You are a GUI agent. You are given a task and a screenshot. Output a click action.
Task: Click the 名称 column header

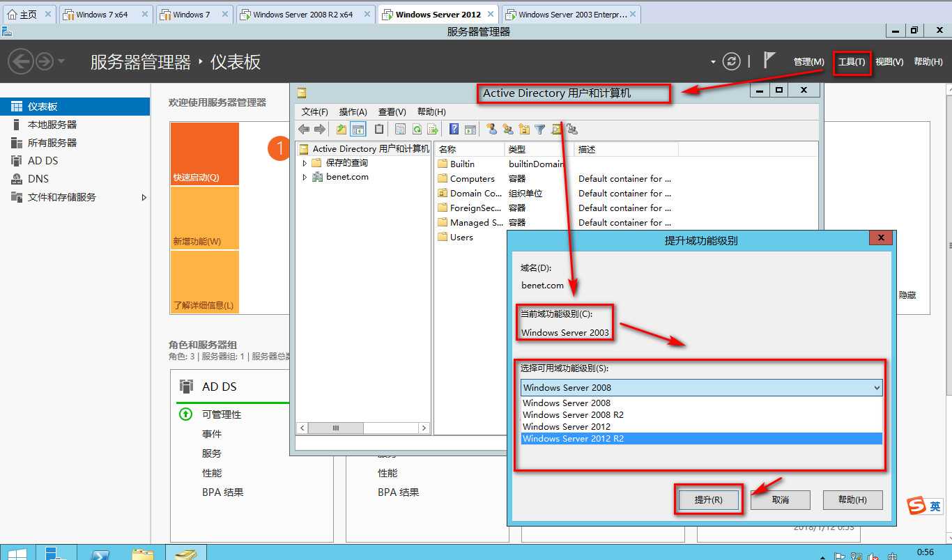tap(470, 149)
